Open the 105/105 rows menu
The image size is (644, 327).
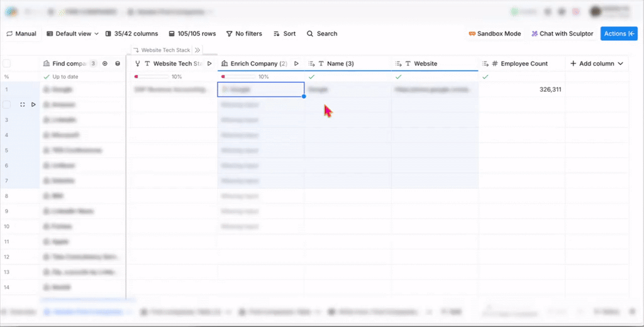tap(191, 34)
